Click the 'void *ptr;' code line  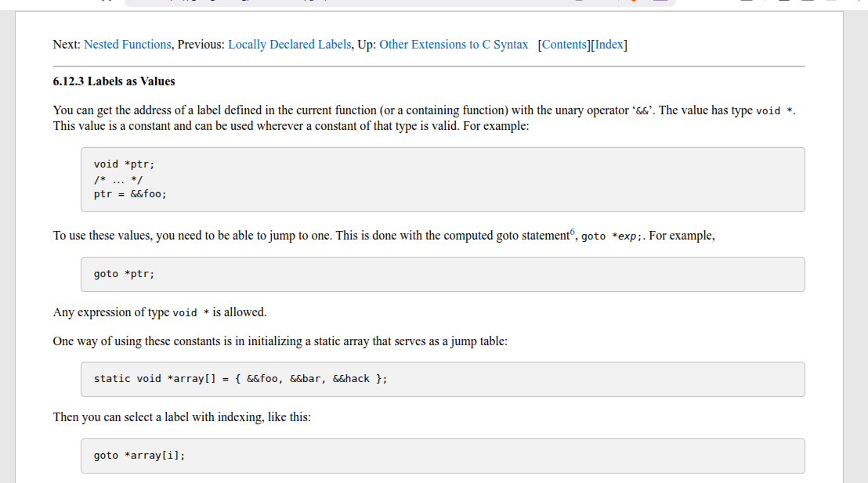(x=124, y=164)
